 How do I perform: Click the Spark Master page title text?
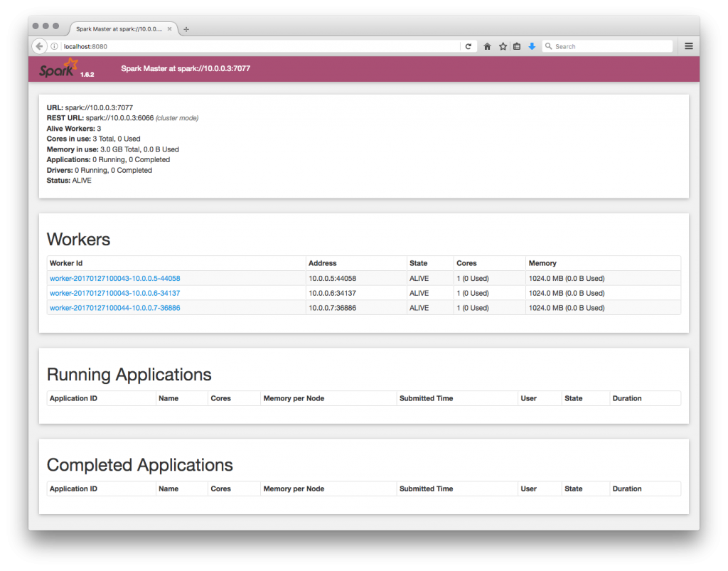coord(186,68)
